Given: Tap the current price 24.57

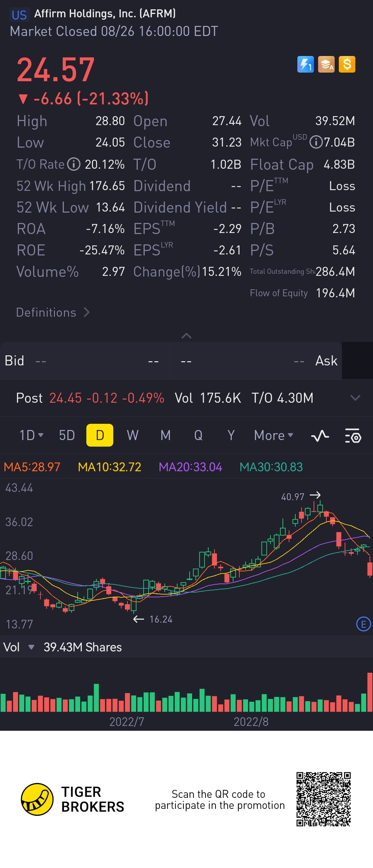Looking at the screenshot, I should [x=56, y=70].
